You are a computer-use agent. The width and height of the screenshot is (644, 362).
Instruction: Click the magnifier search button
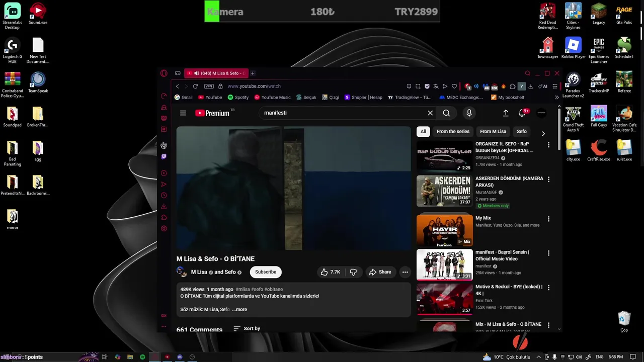click(x=446, y=113)
